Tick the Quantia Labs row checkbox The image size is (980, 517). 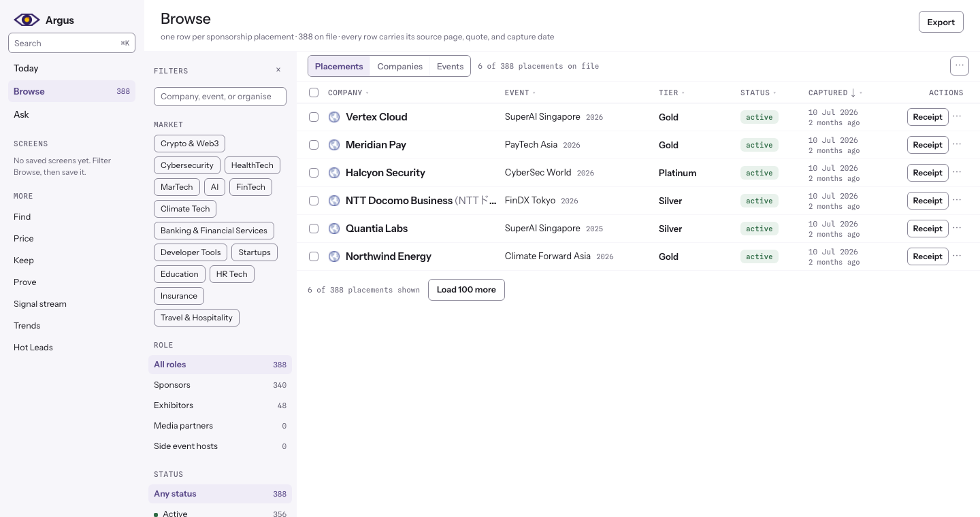click(314, 229)
